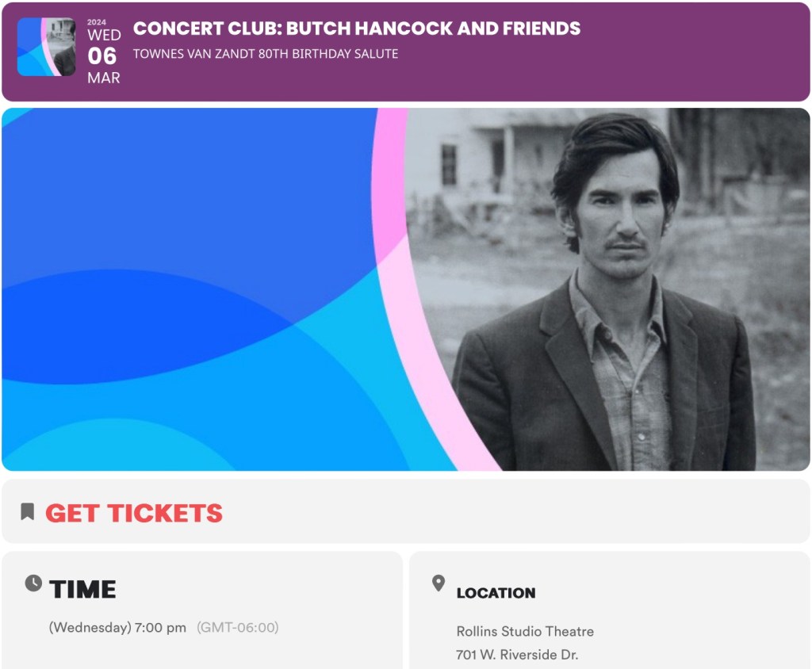Click the (GMT-06:00) timezone label

point(238,628)
